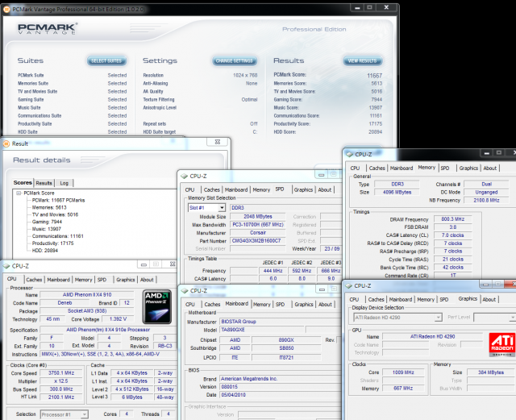Close the CPU-Z CPU window

pyautogui.click(x=173, y=264)
